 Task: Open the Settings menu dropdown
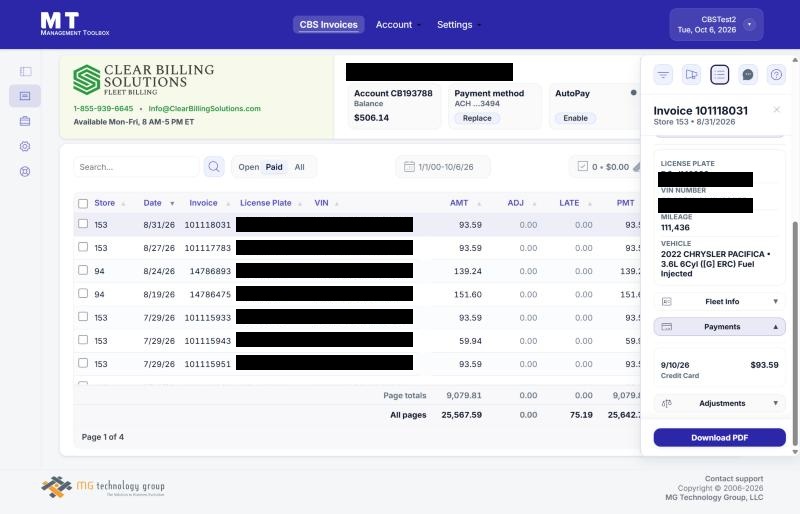coord(459,25)
